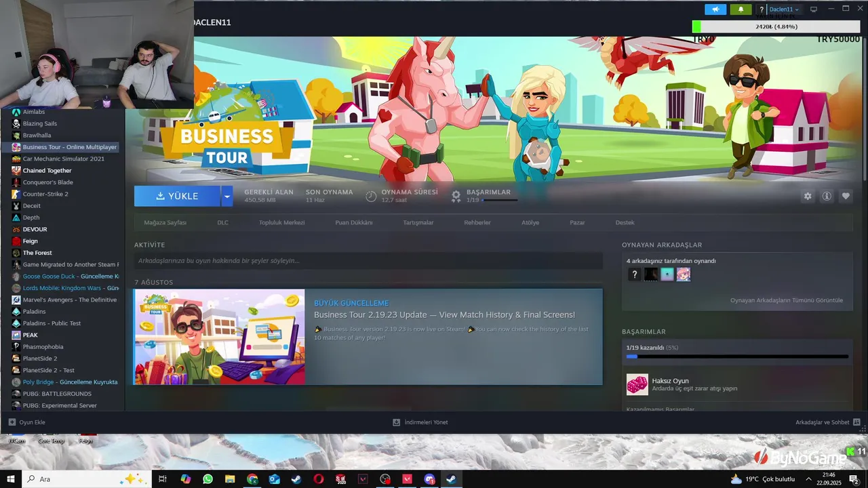The image size is (868, 488).
Task: Open File Explorer from the taskbar
Action: [230, 479]
